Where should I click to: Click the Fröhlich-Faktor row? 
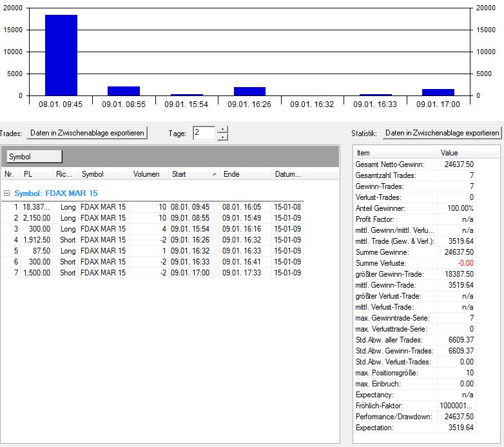[x=414, y=405]
